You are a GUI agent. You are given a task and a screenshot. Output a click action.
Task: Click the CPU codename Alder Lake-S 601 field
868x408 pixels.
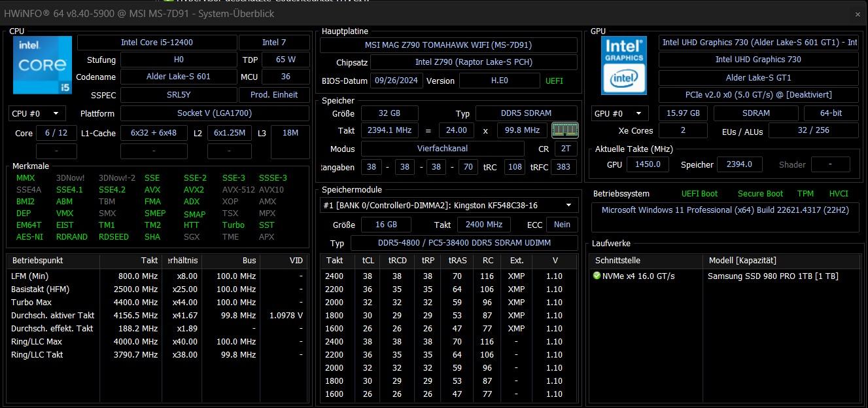coord(179,77)
